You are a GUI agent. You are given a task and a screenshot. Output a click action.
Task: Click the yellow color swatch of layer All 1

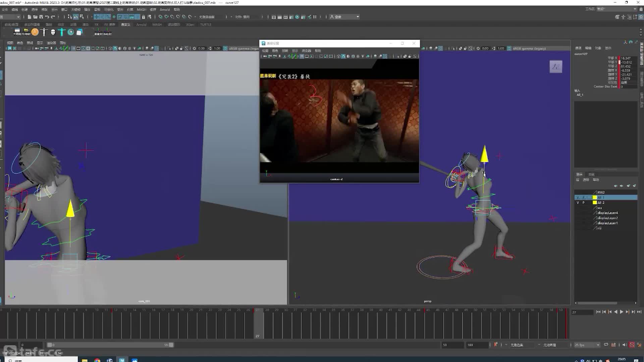595,197
